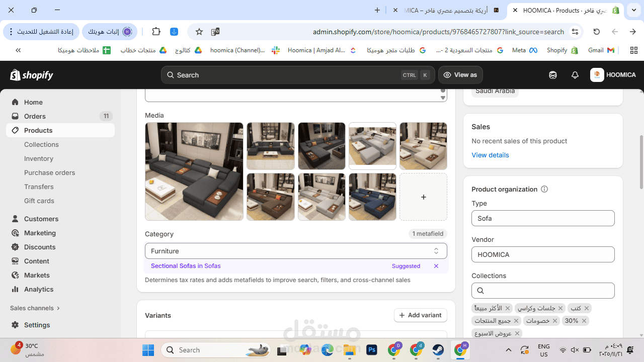Click the Shopify logo
The height and width of the screenshot is (362, 644).
pos(32,75)
